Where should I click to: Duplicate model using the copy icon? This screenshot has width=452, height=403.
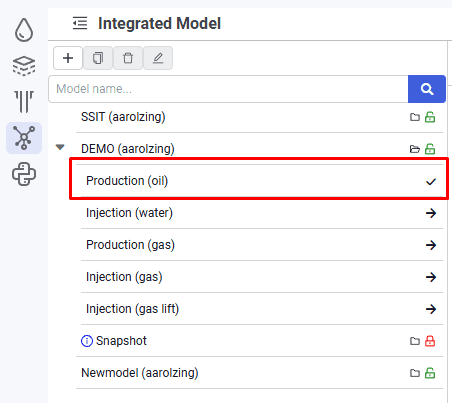click(x=98, y=58)
